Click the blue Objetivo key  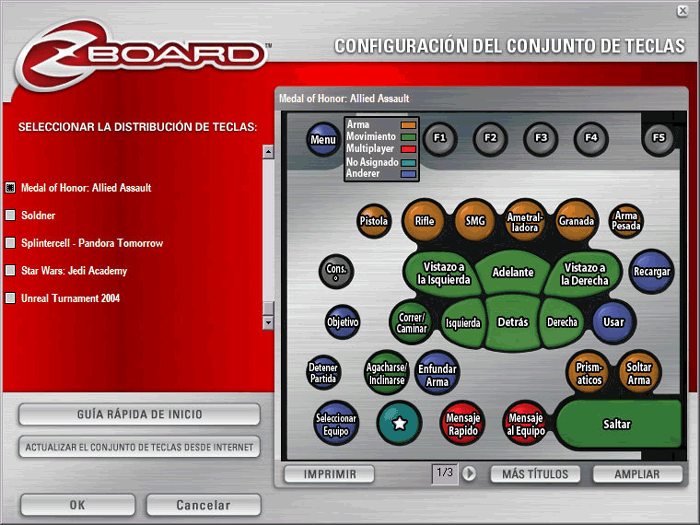tap(342, 322)
